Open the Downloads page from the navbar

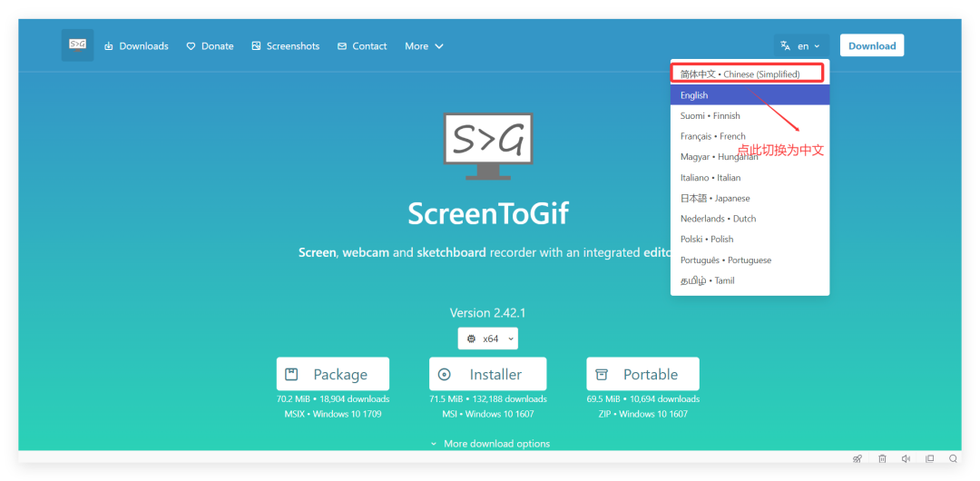(136, 46)
